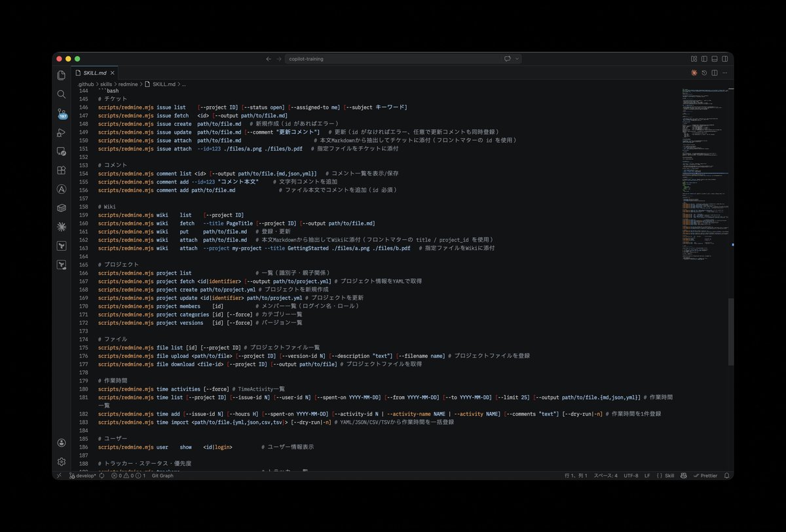Click 'time import' command on line 183
Viewport: 786px width, 532px height.
click(x=172, y=422)
